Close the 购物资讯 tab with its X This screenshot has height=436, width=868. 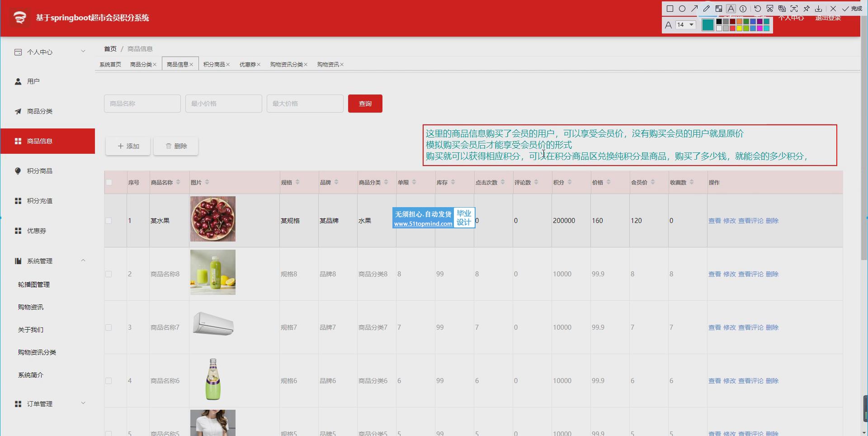(x=342, y=65)
